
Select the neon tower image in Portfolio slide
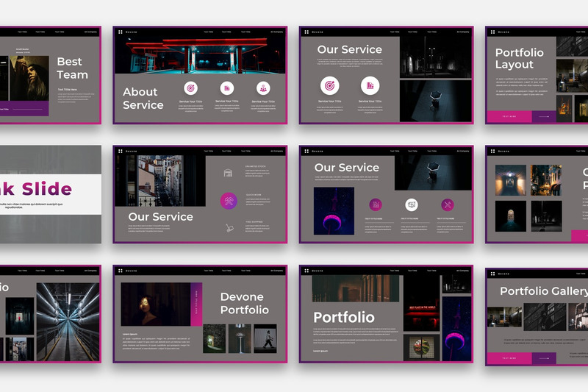point(456,329)
